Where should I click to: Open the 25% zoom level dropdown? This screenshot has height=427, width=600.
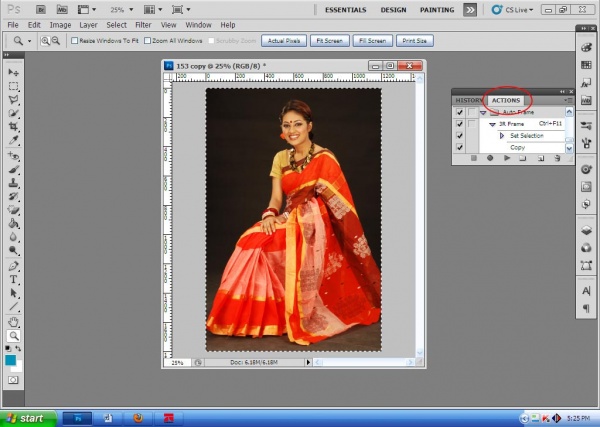click(123, 9)
